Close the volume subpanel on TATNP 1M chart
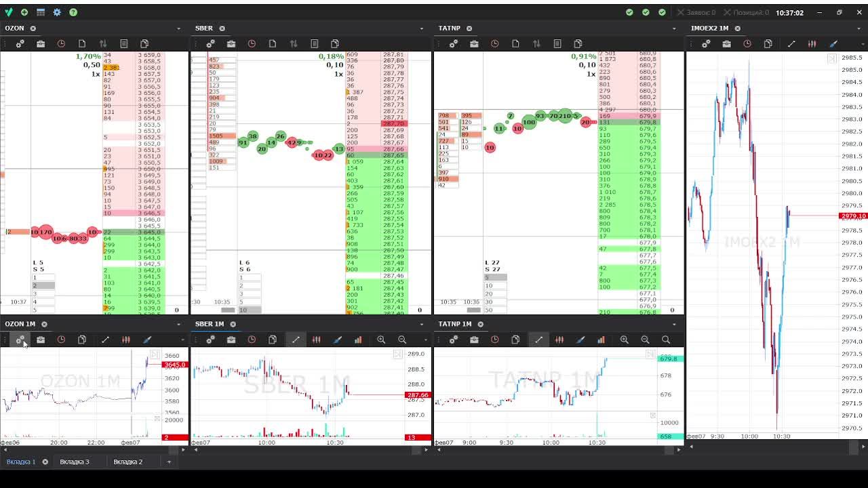Screen dimensions: 868x488 [x=653, y=415]
